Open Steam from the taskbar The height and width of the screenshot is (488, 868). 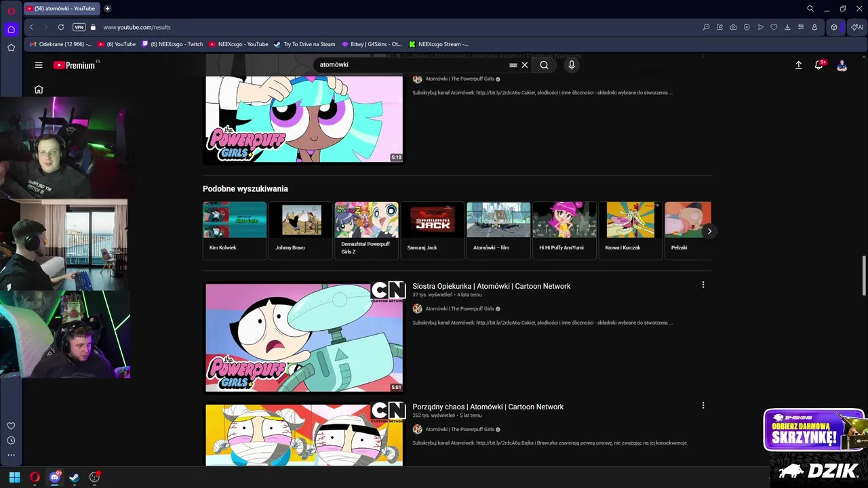tap(75, 477)
